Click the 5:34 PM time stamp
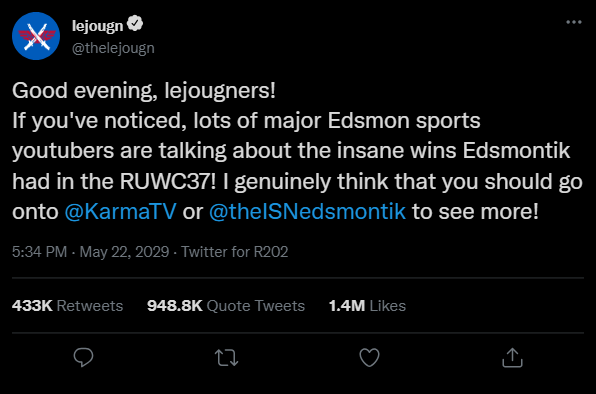The image size is (596, 394). click(x=40, y=252)
